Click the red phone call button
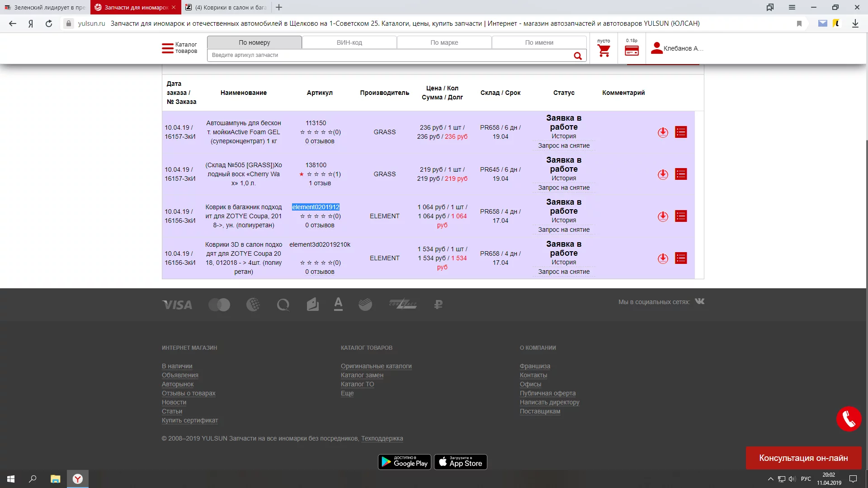 click(x=849, y=419)
